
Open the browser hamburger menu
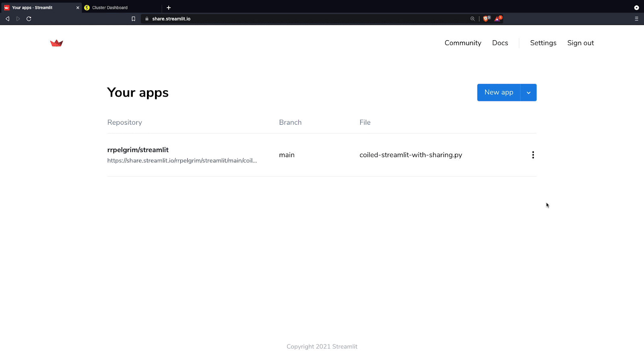pyautogui.click(x=636, y=19)
